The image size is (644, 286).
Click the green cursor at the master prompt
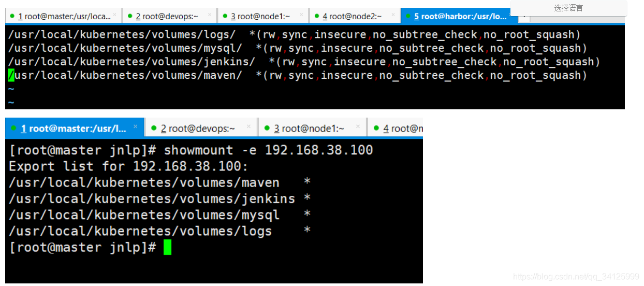pos(167,248)
